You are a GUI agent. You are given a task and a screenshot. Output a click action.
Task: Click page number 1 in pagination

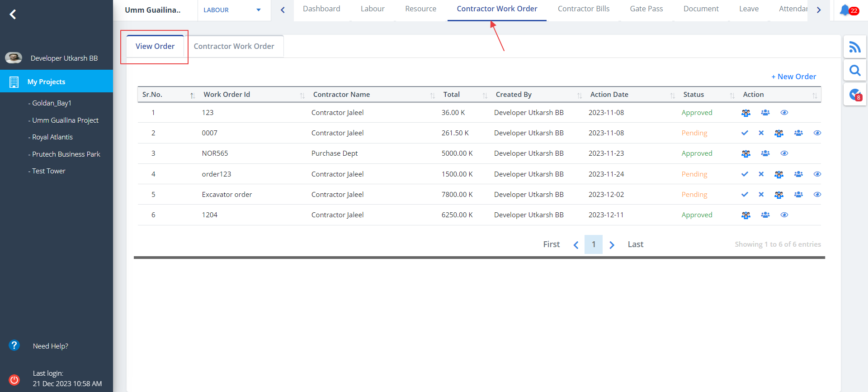(x=593, y=244)
